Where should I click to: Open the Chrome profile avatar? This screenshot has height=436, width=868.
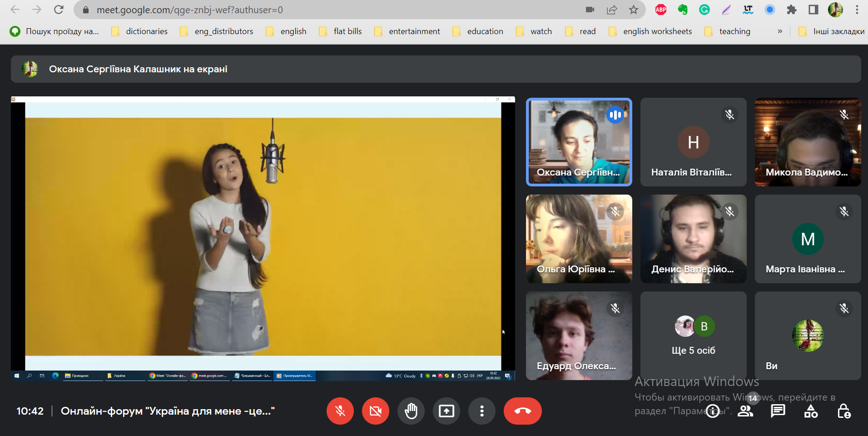click(x=835, y=10)
